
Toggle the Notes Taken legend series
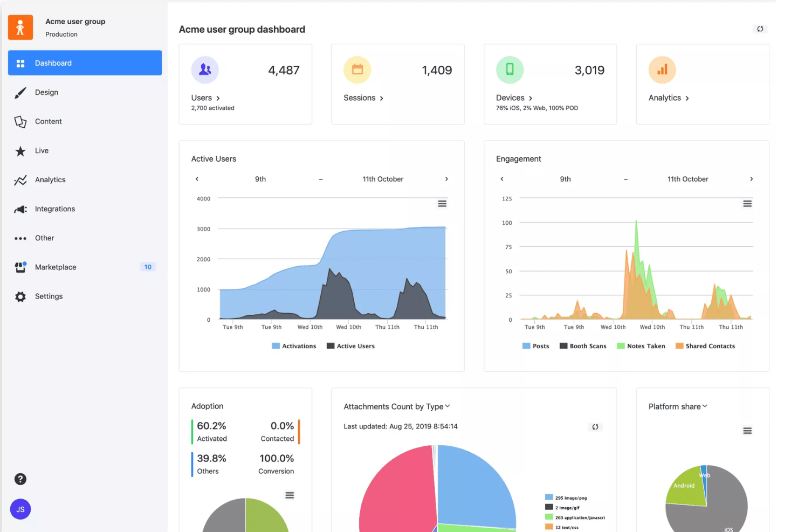tap(641, 346)
